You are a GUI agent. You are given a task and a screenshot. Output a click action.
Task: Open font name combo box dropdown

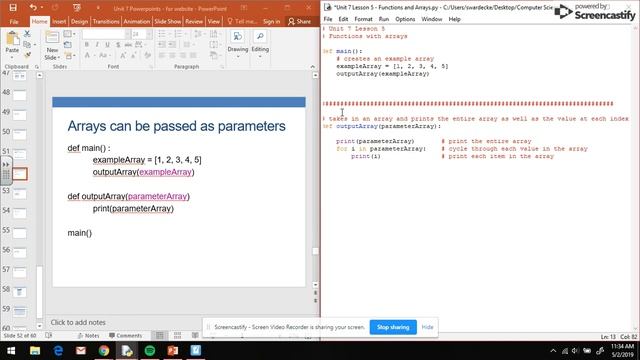128,34
